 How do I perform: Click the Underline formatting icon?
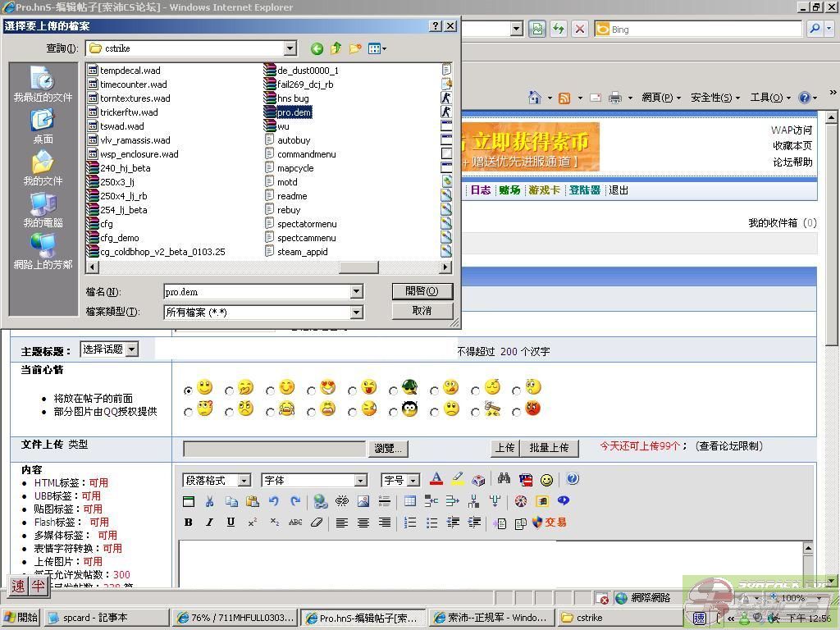(231, 523)
